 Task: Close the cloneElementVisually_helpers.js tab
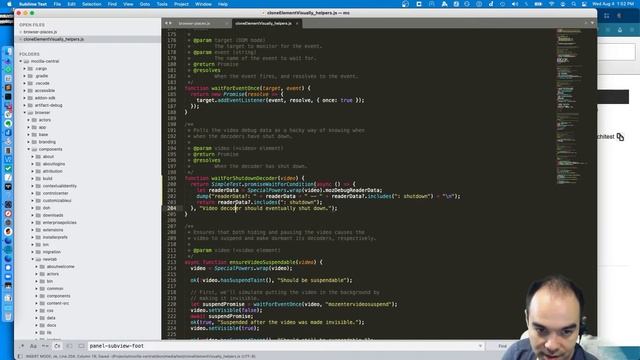(x=297, y=23)
